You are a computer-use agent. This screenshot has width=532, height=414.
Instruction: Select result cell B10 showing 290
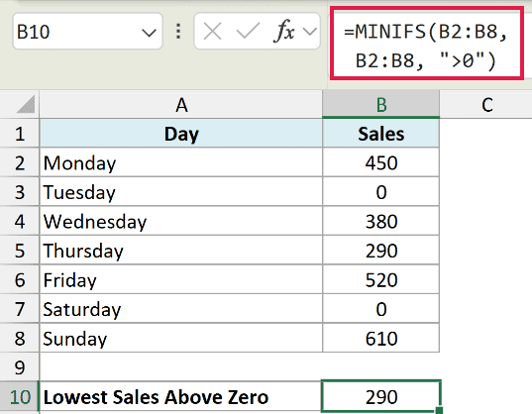[380, 396]
